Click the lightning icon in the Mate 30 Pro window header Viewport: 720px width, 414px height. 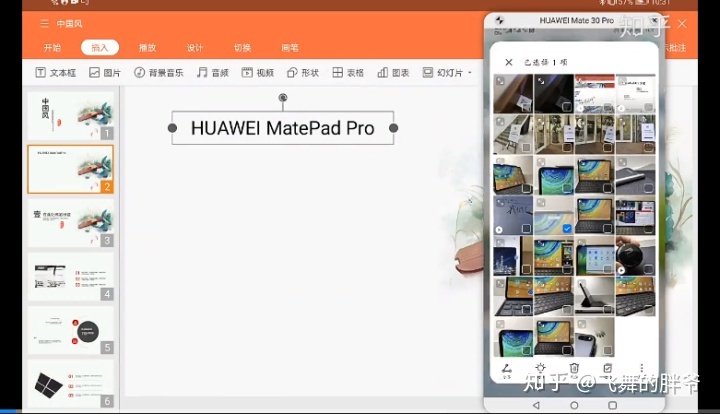point(500,20)
